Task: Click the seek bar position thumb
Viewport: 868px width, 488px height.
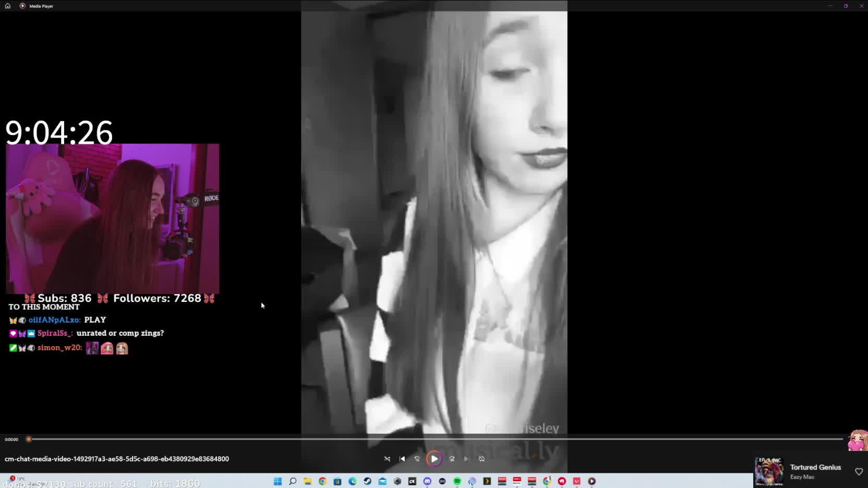Action: coord(29,439)
